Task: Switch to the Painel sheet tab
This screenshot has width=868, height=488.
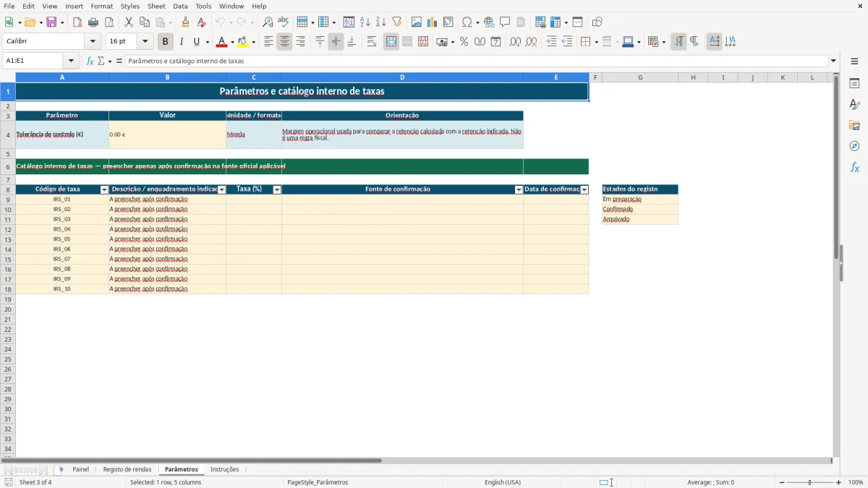Action: click(x=80, y=469)
